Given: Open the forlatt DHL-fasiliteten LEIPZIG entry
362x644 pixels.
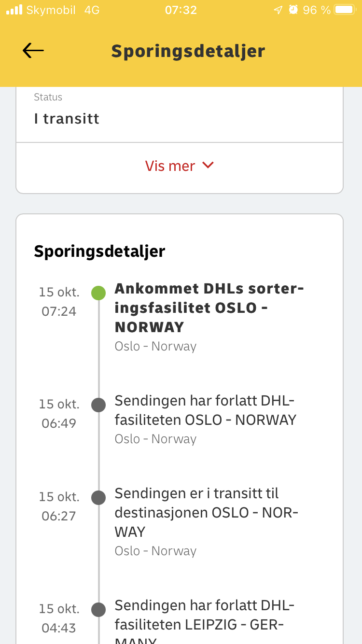Looking at the screenshot, I should point(205,622).
